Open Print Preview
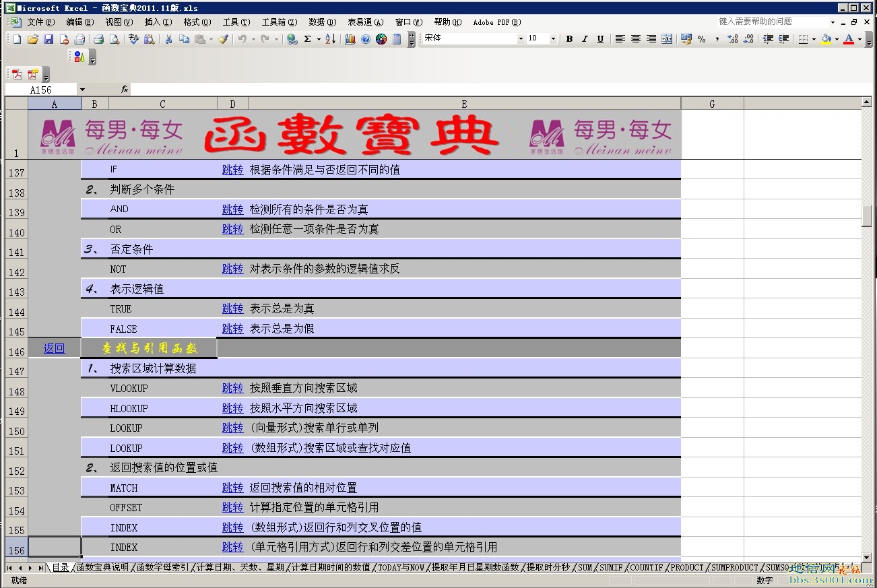Screen dimensions: 877x588 tap(115, 39)
